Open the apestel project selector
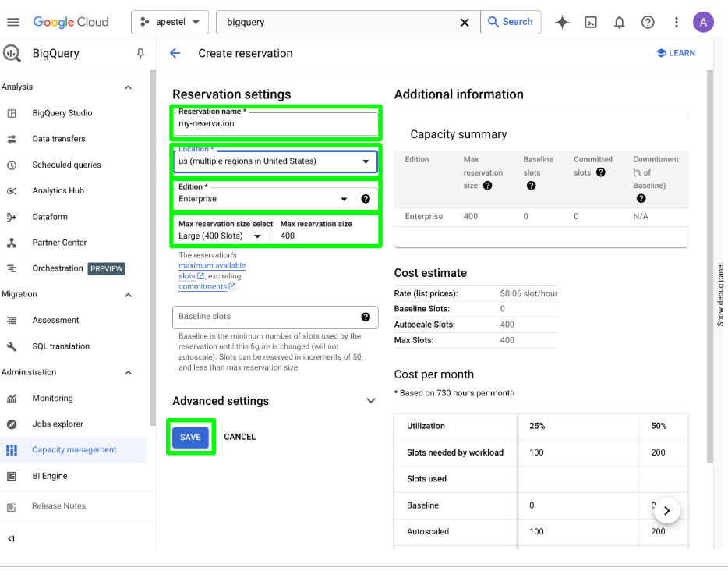Viewport: 728px width, 571px height. click(x=169, y=22)
